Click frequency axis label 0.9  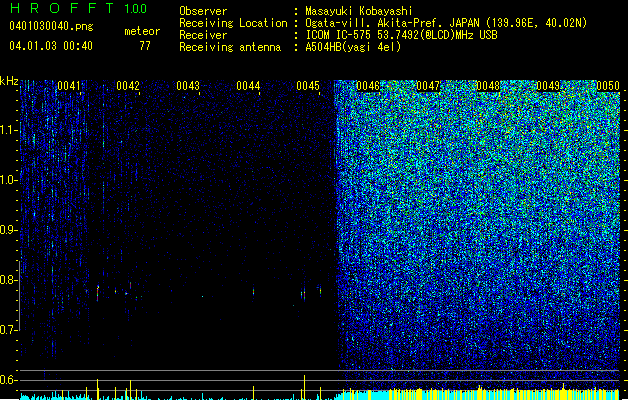click(x=9, y=230)
